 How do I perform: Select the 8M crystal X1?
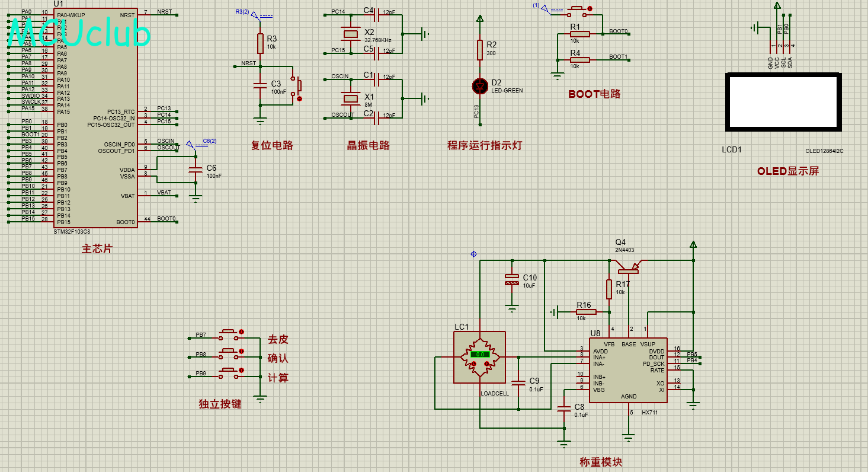pyautogui.click(x=351, y=98)
